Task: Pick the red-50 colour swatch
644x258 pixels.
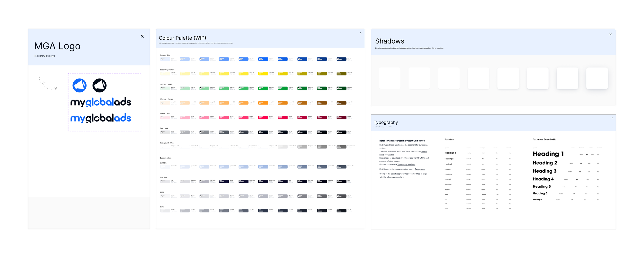Action: pyautogui.click(x=165, y=118)
